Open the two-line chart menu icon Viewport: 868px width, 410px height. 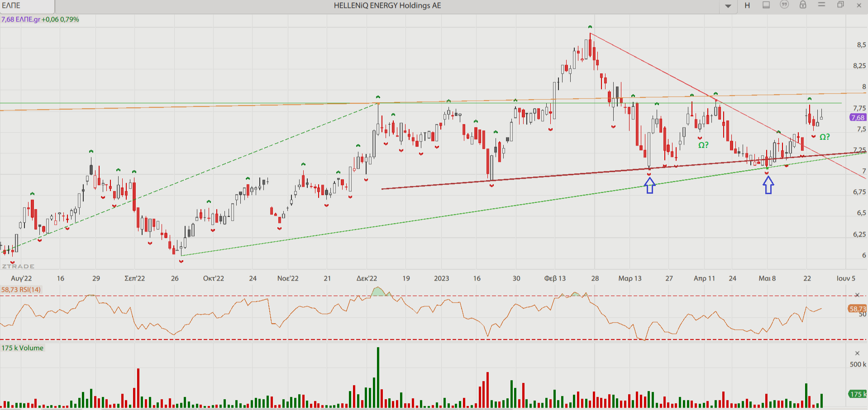(822, 5)
